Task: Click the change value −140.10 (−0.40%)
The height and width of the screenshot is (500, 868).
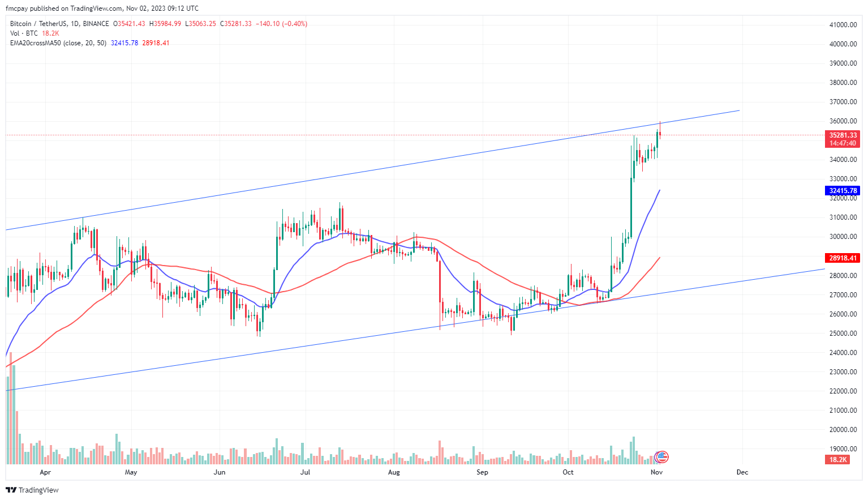Action: (x=282, y=24)
